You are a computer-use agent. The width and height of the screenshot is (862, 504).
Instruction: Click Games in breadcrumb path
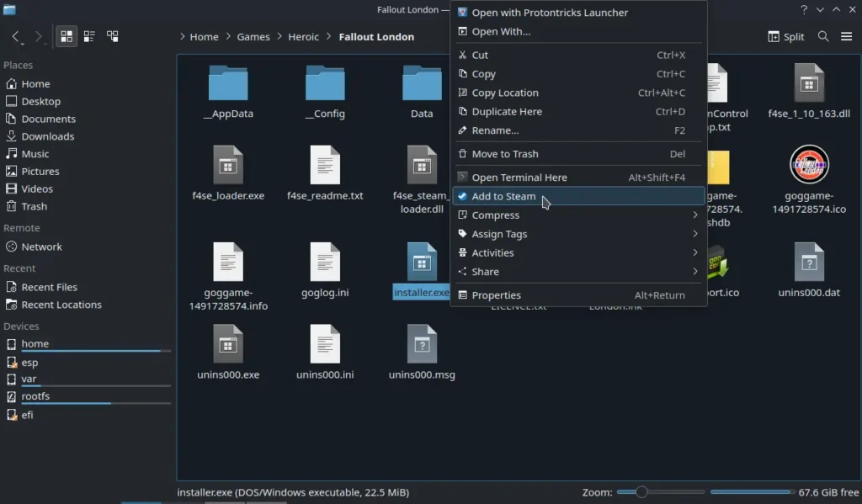coord(253,36)
